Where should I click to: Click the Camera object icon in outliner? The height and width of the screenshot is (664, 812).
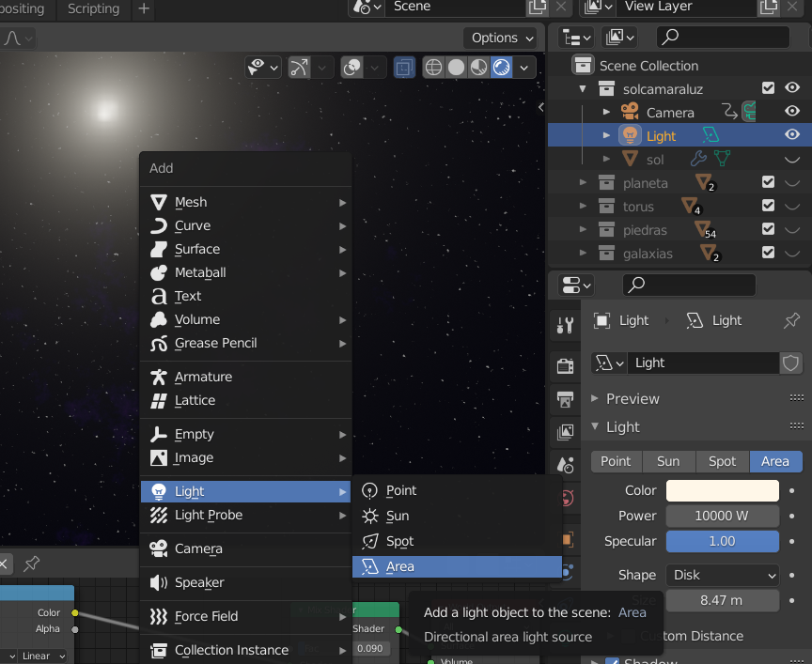(631, 112)
